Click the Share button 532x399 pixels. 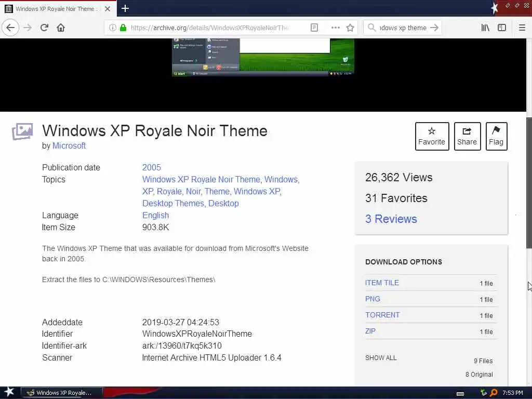[x=467, y=136]
